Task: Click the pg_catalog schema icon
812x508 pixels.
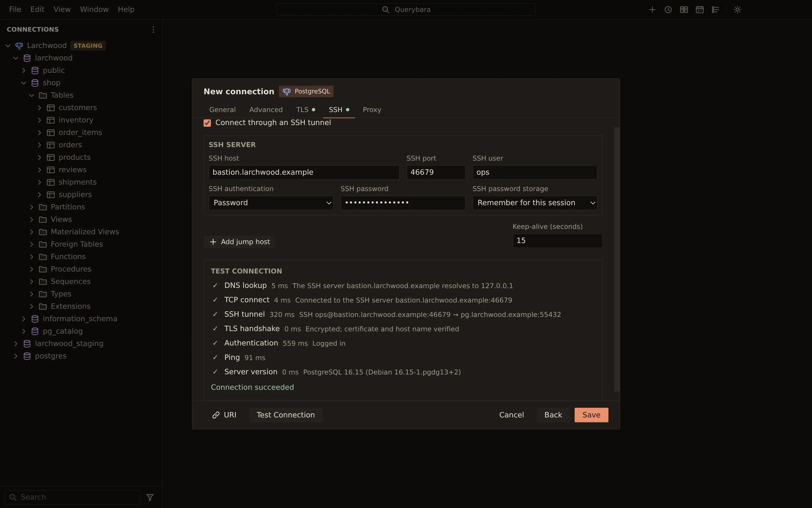Action: [35, 331]
